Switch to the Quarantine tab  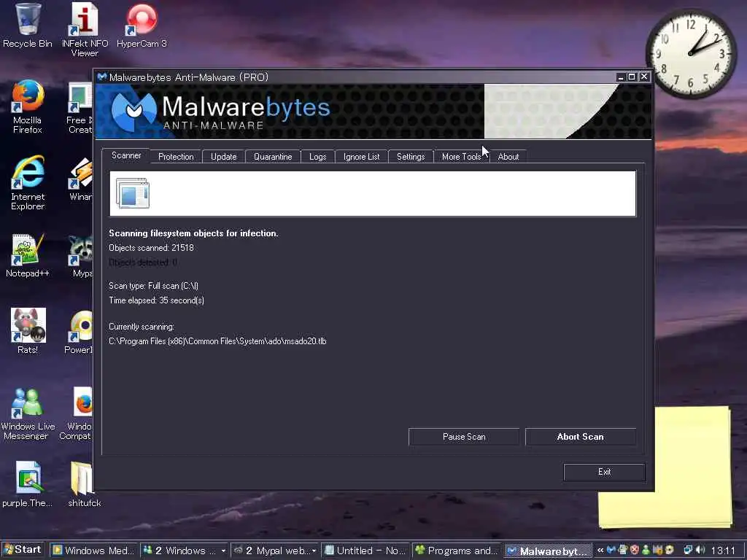tap(273, 157)
